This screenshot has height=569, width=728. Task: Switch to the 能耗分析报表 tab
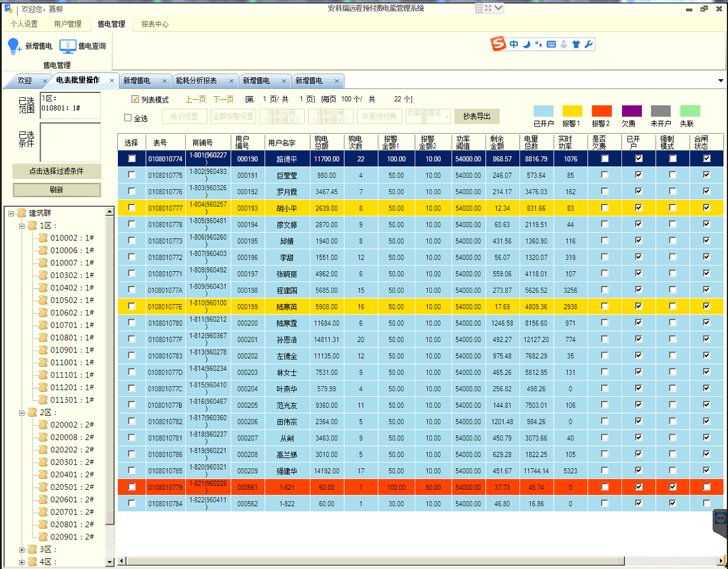[197, 81]
